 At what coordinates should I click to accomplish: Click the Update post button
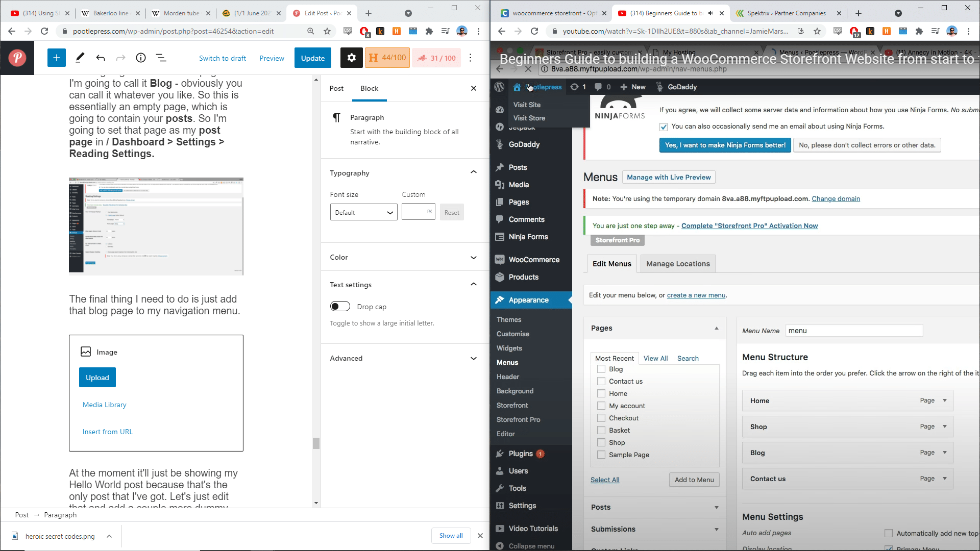tap(313, 58)
